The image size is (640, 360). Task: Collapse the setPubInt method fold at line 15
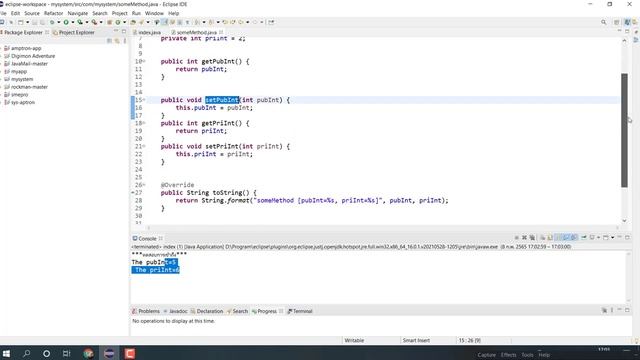[144, 100]
